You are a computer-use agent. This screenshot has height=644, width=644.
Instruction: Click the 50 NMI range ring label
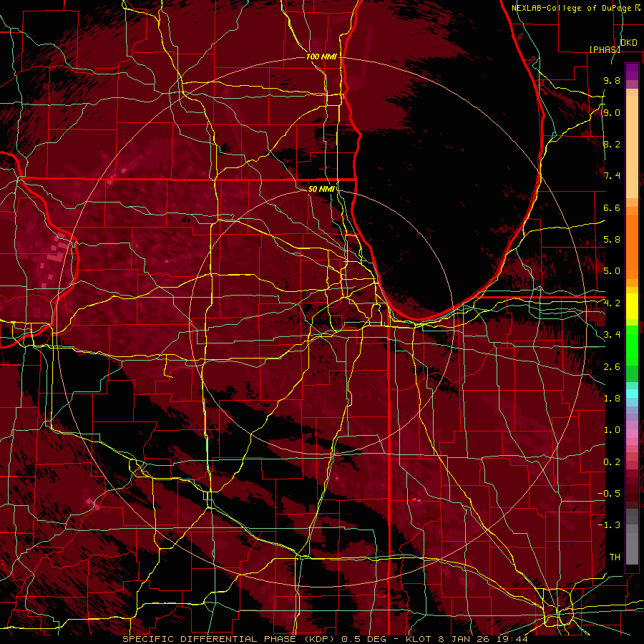coord(321,189)
